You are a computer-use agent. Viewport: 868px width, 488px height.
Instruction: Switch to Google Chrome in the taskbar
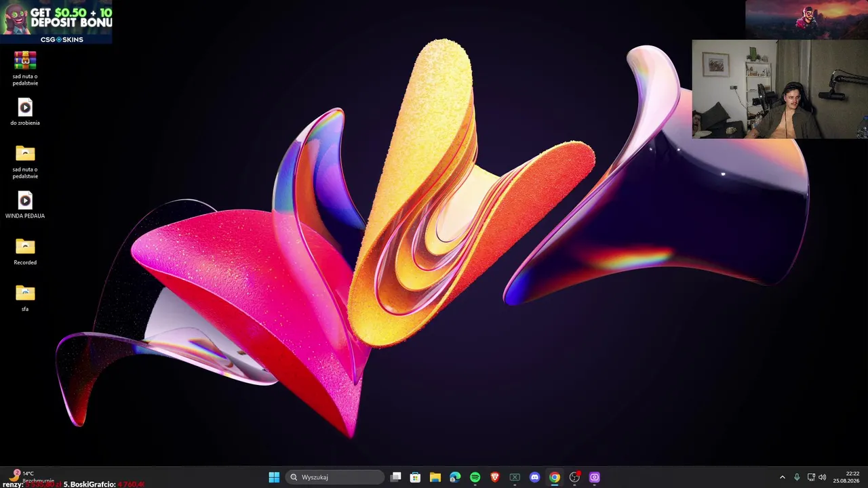pyautogui.click(x=555, y=477)
